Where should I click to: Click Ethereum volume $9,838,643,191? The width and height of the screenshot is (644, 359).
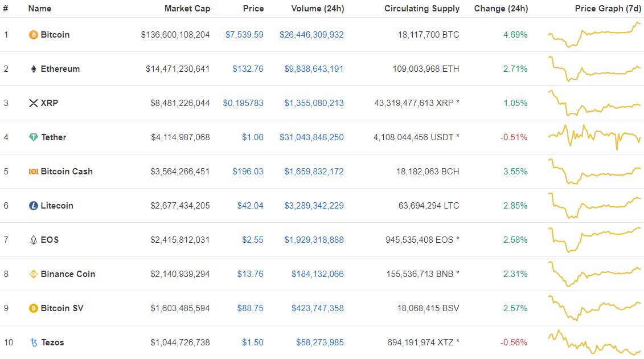tap(314, 69)
